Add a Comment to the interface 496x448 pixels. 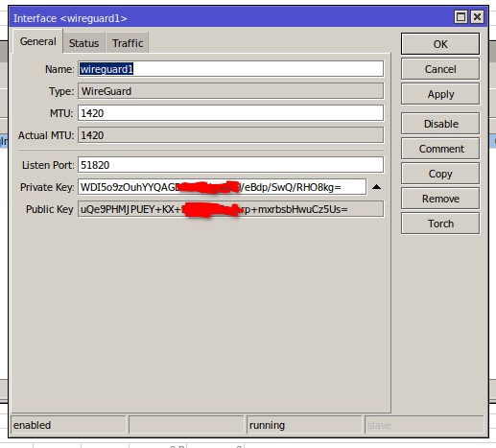440,149
